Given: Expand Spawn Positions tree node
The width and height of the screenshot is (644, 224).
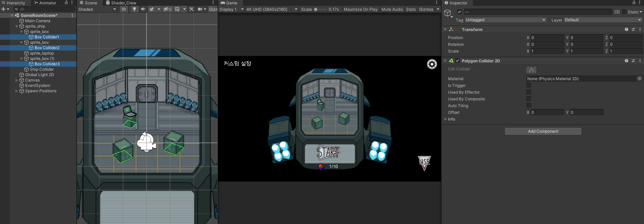Looking at the screenshot, I should coord(17,91).
